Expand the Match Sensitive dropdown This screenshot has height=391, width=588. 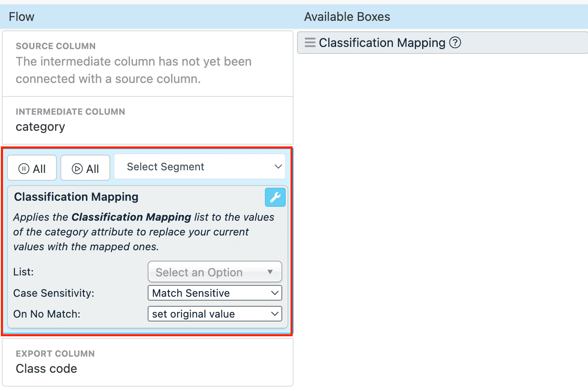(215, 293)
